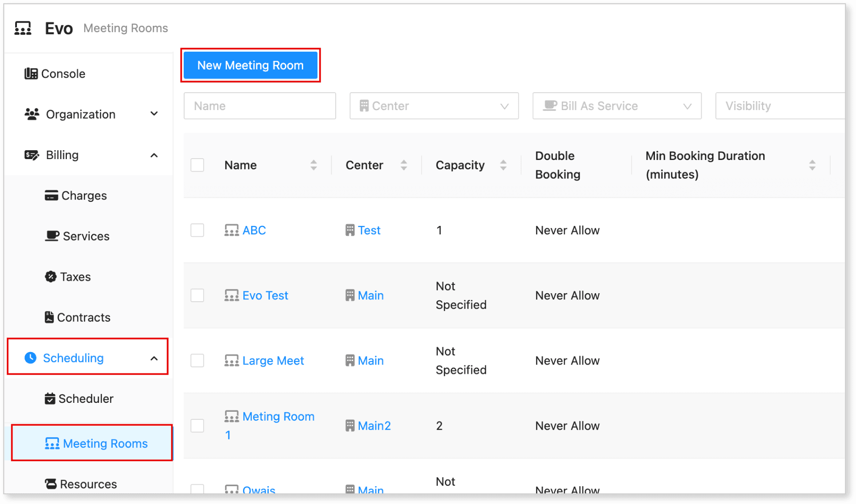Check the Large Meet row checkbox
Screen dimensions: 856x504
click(197, 361)
